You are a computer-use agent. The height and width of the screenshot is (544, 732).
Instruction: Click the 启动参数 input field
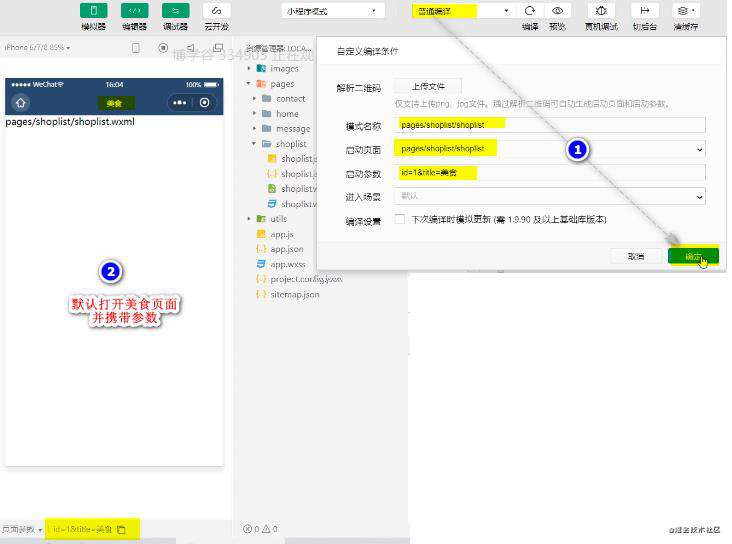click(x=549, y=172)
